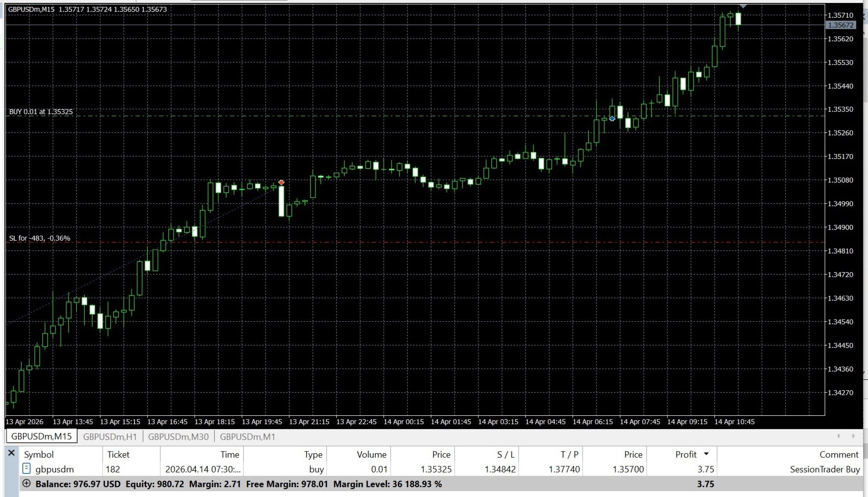Viewport: 868px width, 497px height.
Task: Click the S/L value 1.34842 in trade row
Action: pyautogui.click(x=500, y=469)
